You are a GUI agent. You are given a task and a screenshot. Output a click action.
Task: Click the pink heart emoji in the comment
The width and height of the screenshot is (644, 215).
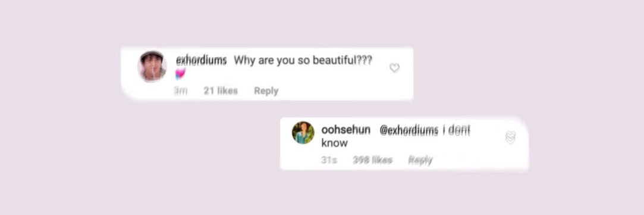180,74
